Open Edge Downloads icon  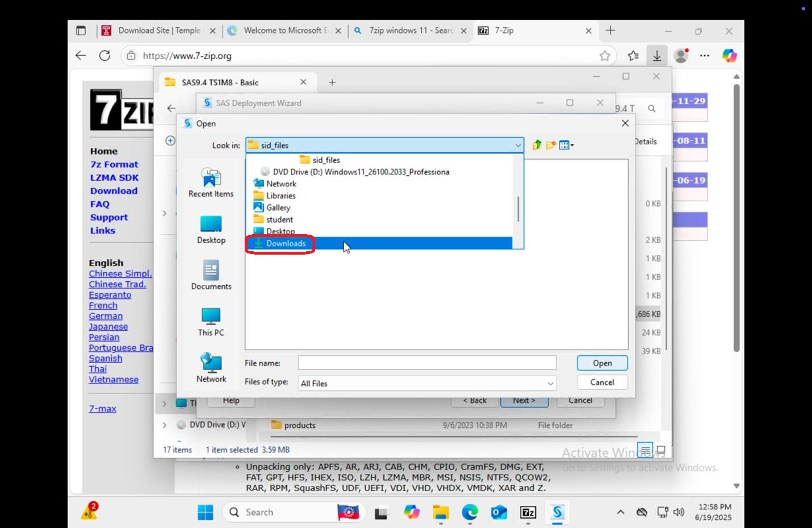click(x=657, y=56)
